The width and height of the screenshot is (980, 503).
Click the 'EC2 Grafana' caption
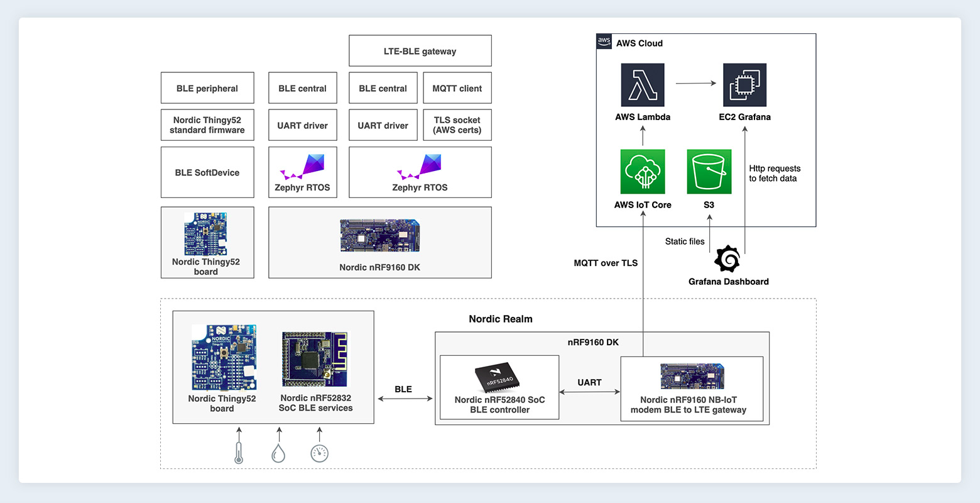pos(745,117)
